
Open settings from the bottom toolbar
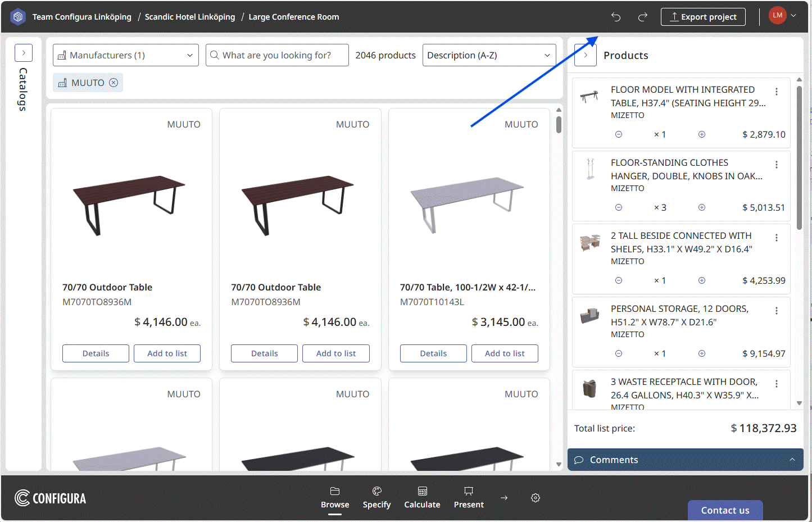535,498
